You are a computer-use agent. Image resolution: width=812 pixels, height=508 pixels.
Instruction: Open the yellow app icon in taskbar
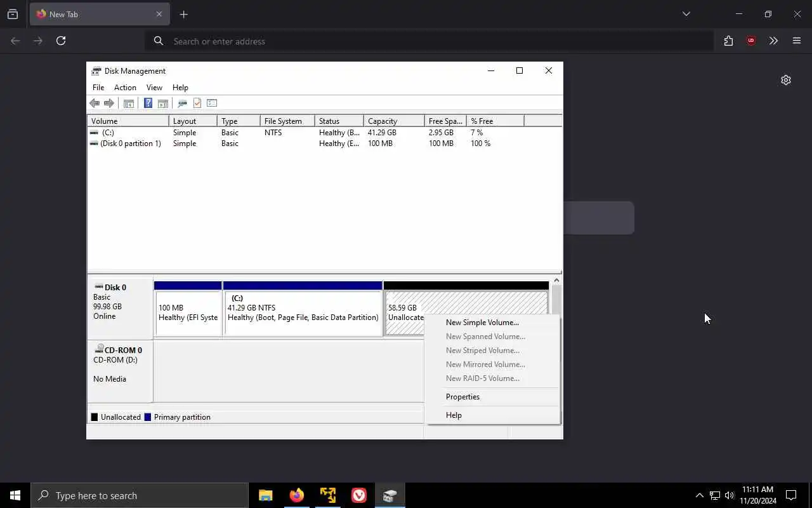tap(328, 495)
